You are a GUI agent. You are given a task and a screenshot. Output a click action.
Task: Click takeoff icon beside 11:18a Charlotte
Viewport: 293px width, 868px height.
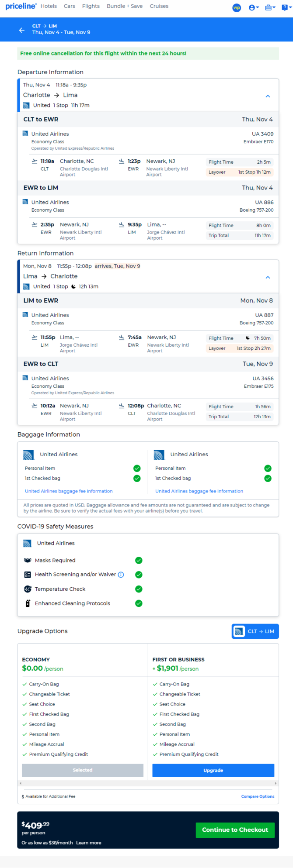35,161
